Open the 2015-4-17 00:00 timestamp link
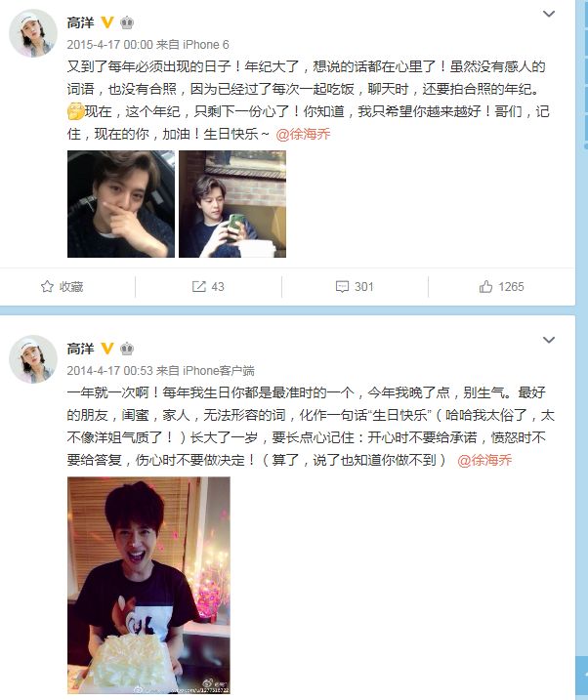 click(109, 45)
